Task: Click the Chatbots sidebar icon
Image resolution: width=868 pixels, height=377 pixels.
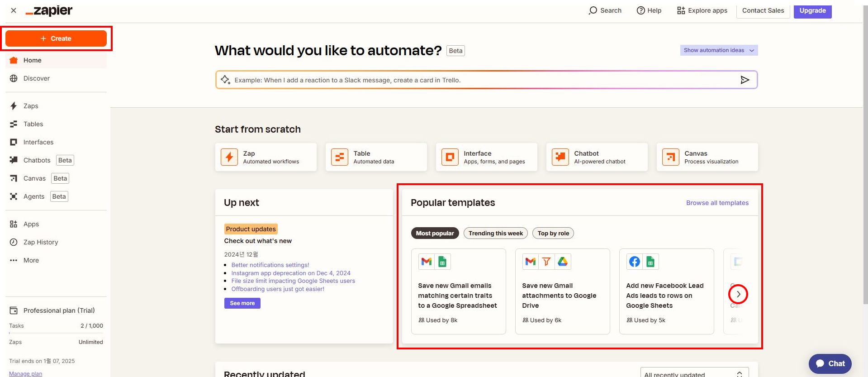Action: click(x=14, y=160)
